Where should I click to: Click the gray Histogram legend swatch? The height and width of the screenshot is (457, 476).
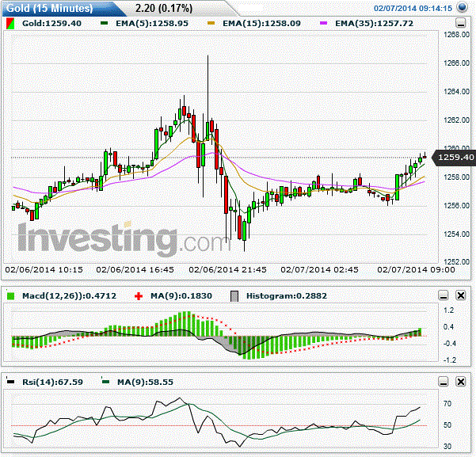(x=234, y=296)
